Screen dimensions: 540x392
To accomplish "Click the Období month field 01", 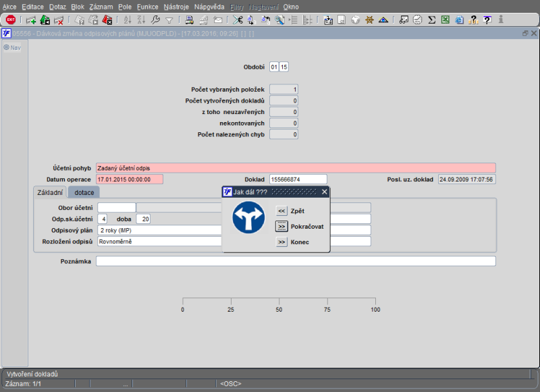I will (x=274, y=67).
